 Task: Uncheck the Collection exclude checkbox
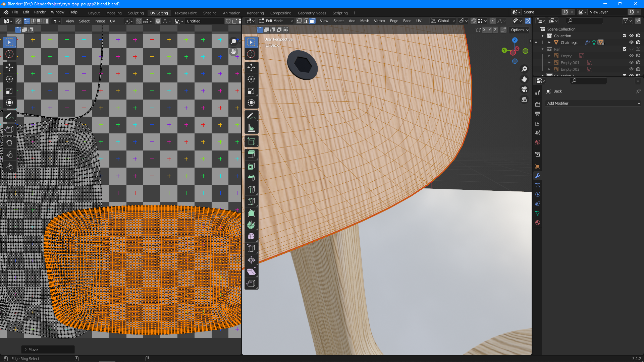coord(625,36)
